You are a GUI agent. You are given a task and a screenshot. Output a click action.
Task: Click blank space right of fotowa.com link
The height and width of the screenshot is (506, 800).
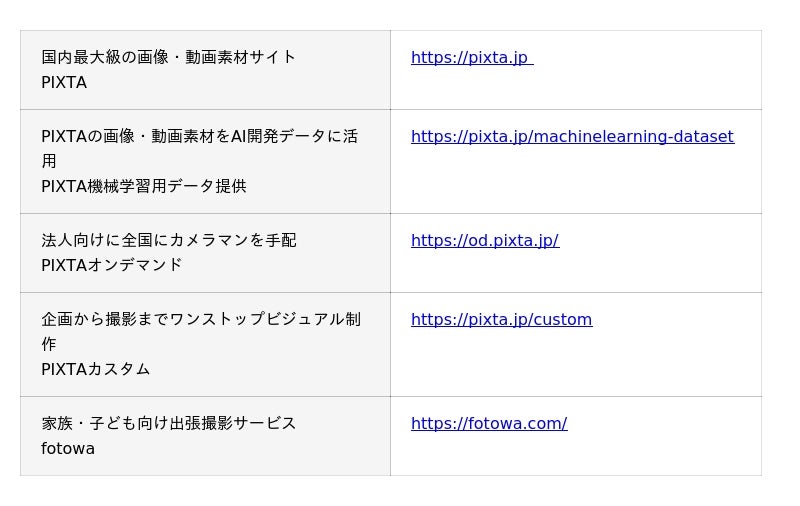(x=665, y=424)
